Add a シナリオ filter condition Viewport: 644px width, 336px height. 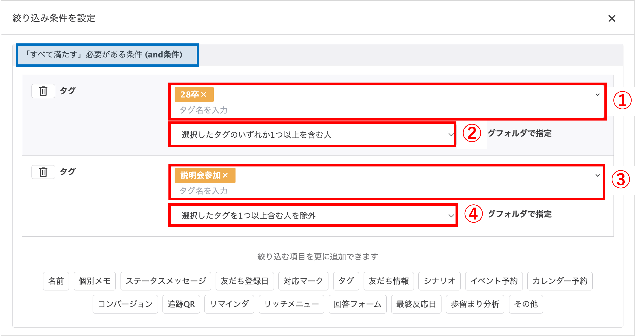click(x=439, y=281)
